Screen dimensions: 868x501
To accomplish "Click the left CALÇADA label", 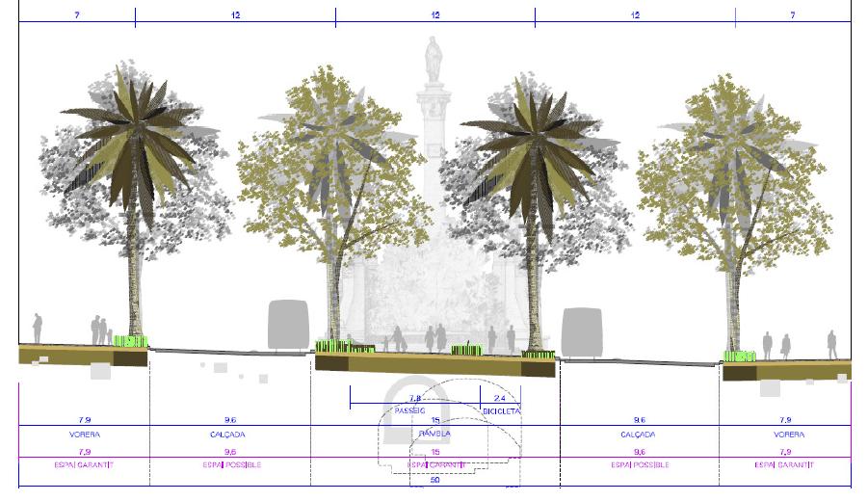I will [227, 435].
